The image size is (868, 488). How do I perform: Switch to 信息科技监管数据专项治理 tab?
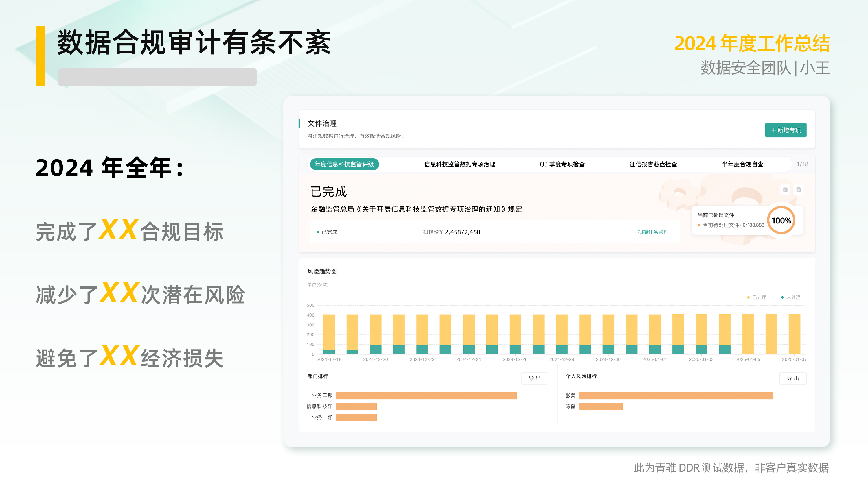459,164
